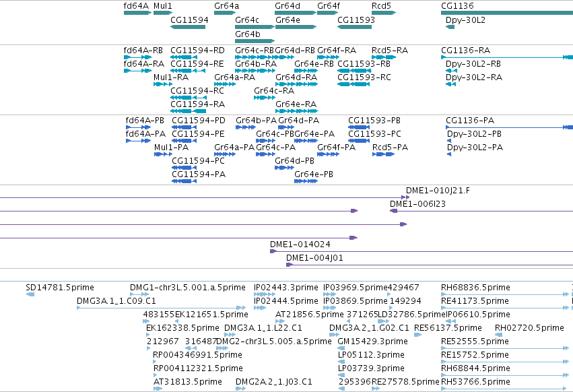Viewport: 573px width, 392px height.
Task: Select the Mul1 gene feature
Action: click(163, 13)
